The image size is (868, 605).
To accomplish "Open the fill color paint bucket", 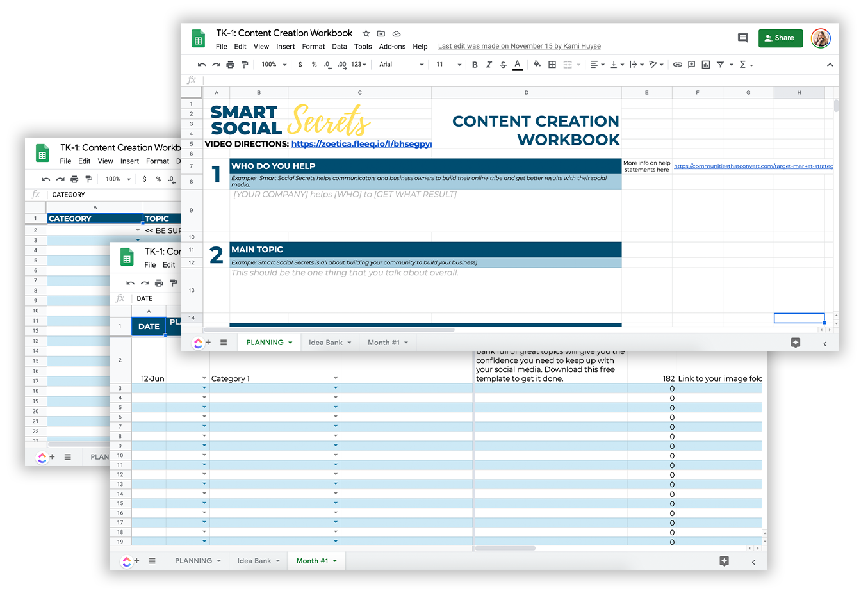I will click(537, 64).
